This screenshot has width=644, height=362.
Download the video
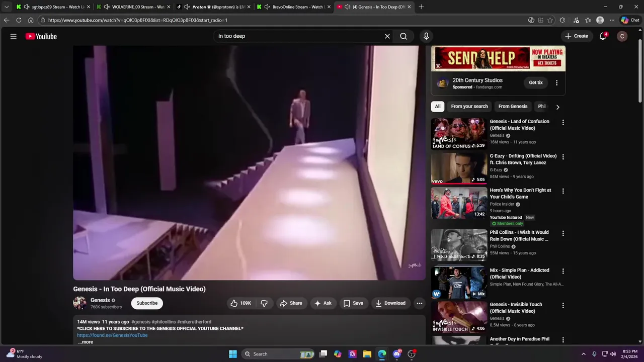pyautogui.click(x=390, y=303)
